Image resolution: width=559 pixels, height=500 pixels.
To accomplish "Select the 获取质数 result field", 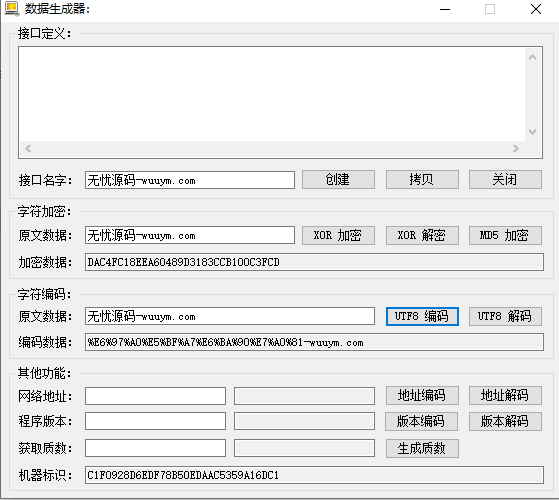I will point(304,448).
